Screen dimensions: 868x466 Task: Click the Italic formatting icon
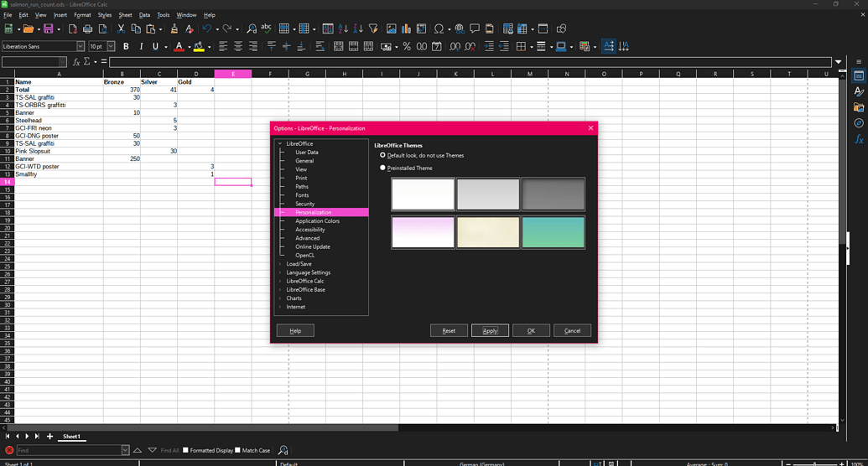[141, 46]
